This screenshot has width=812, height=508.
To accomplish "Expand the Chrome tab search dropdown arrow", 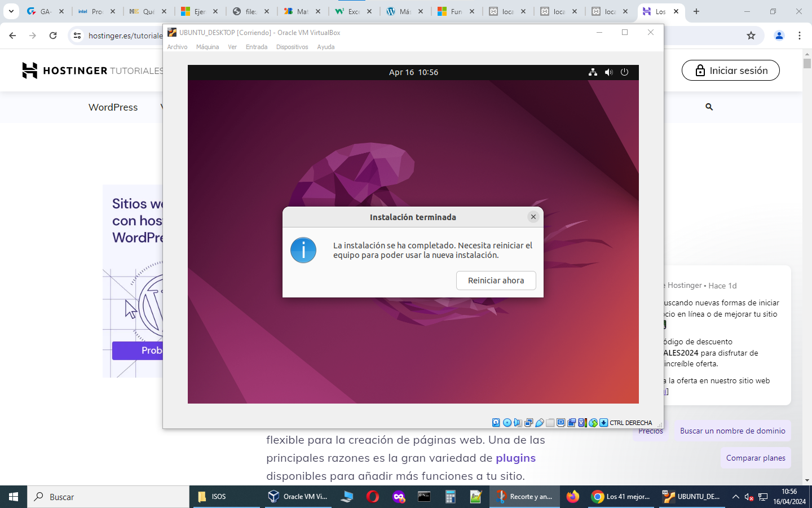I will coord(11,11).
